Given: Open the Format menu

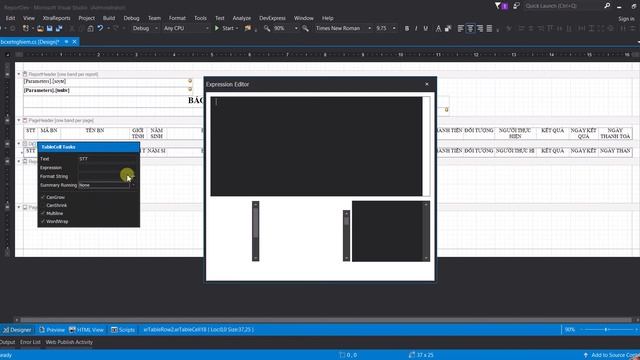Looking at the screenshot, I should pos(177,18).
